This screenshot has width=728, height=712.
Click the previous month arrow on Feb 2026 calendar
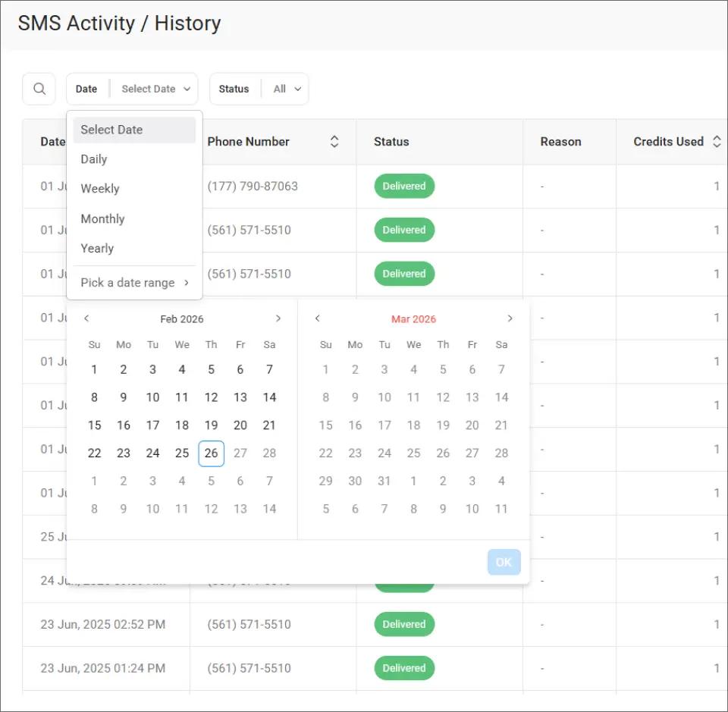(86, 318)
